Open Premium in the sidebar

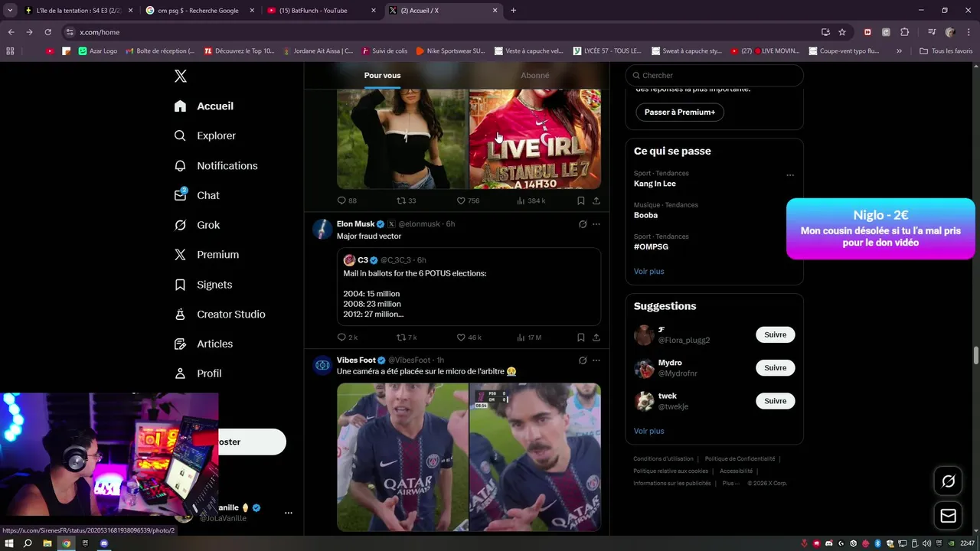pyautogui.click(x=206, y=255)
